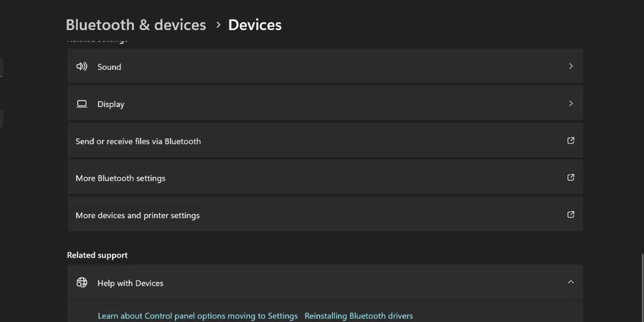Image resolution: width=644 pixels, height=322 pixels.
Task: Click external link icon for More Bluetooth settings
Action: (x=570, y=178)
